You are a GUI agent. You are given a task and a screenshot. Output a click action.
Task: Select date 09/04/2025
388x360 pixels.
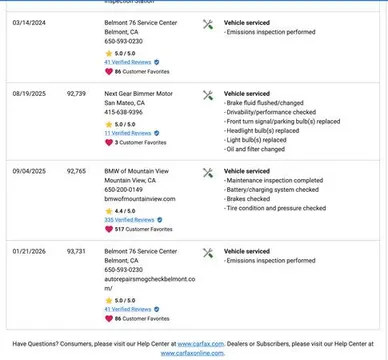pyautogui.click(x=29, y=171)
